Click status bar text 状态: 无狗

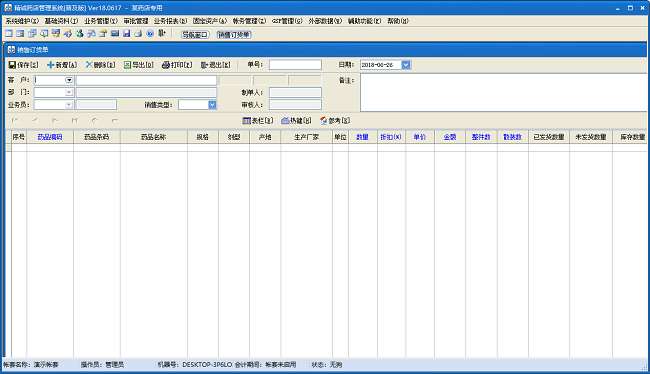tap(327, 365)
